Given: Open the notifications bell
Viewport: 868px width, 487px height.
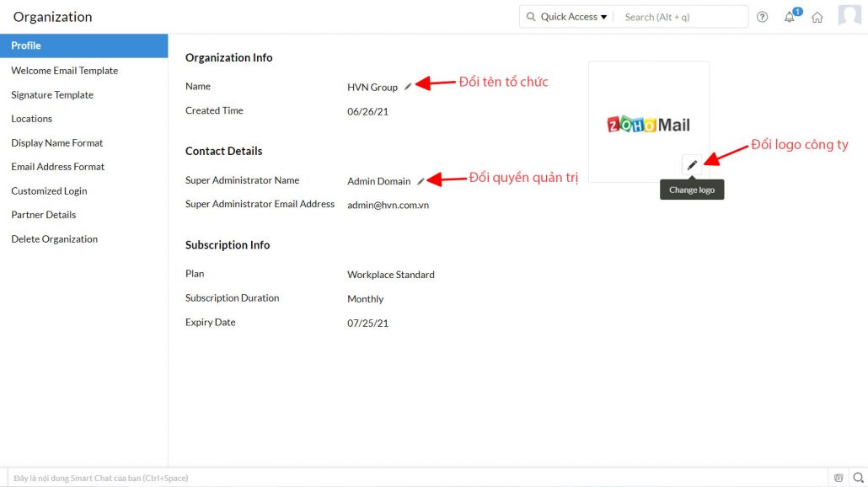Looking at the screenshot, I should tap(790, 17).
